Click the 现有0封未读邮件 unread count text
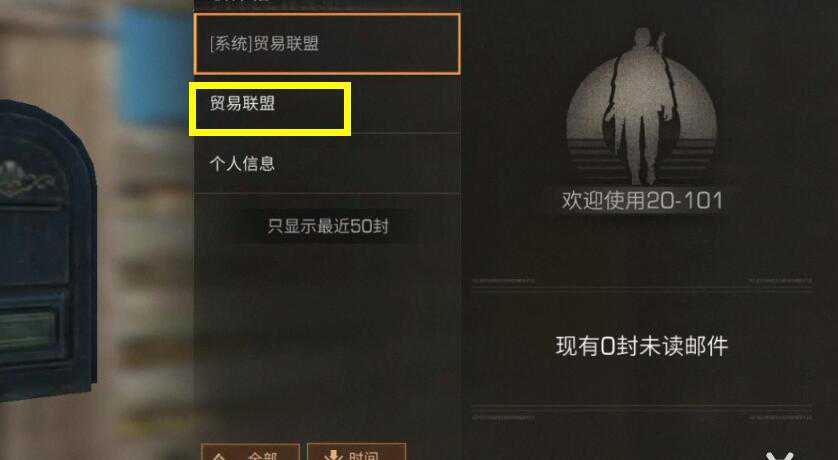This screenshot has width=838, height=460. [642, 346]
